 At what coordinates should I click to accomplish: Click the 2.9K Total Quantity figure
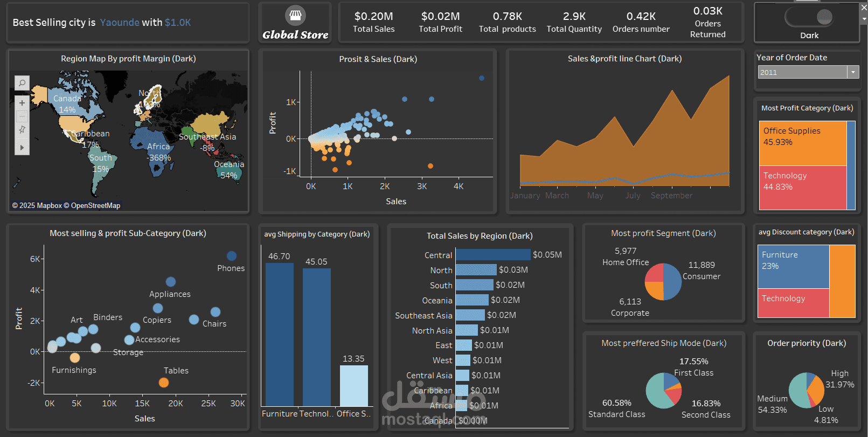(574, 17)
